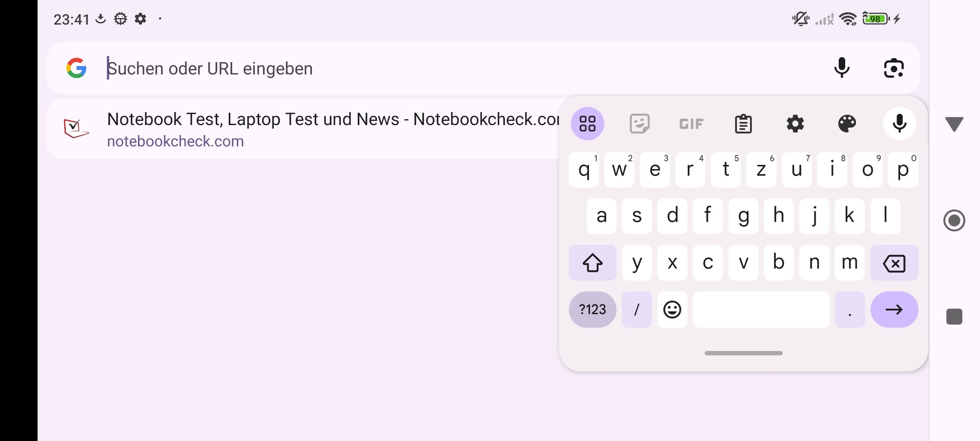Open keyboard theme palette
The height and width of the screenshot is (441, 980).
click(847, 124)
